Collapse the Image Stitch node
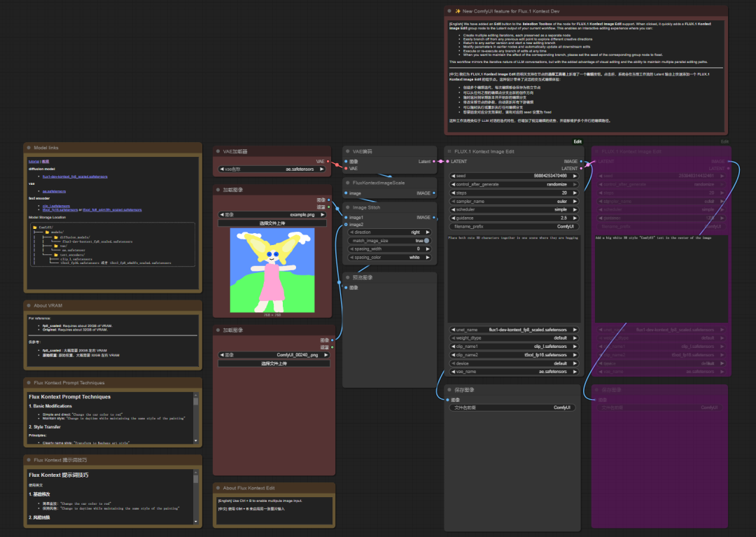The image size is (756, 537). [x=348, y=207]
